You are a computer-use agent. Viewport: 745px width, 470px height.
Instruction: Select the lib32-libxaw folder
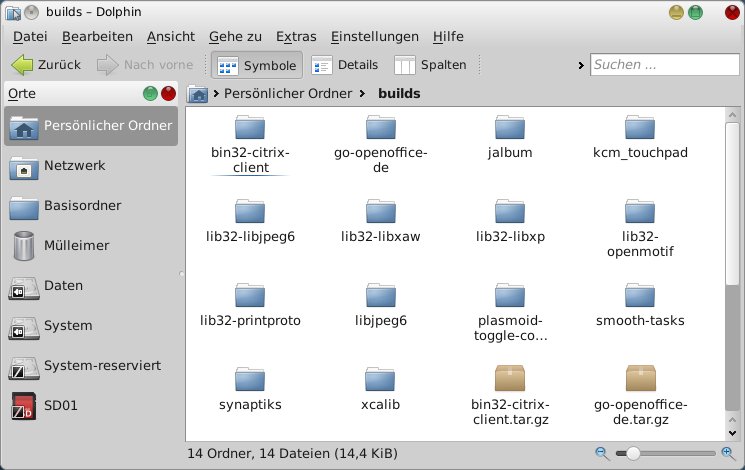click(x=381, y=221)
